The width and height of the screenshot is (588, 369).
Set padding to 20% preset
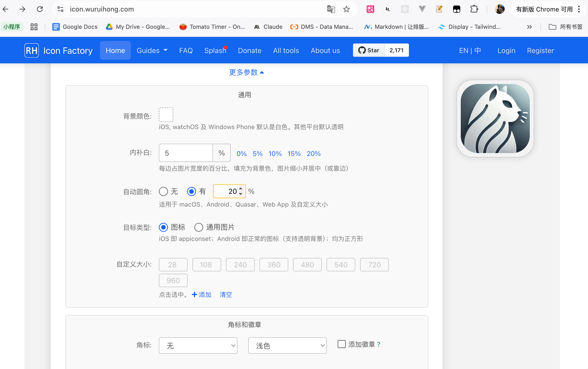click(x=313, y=154)
